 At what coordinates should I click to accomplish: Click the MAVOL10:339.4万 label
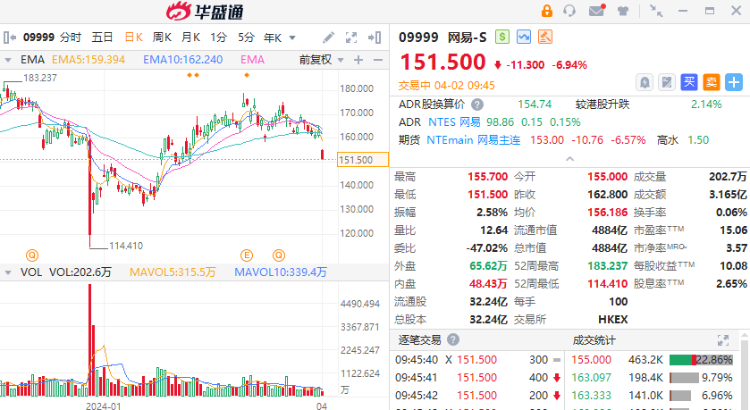pyautogui.click(x=280, y=272)
